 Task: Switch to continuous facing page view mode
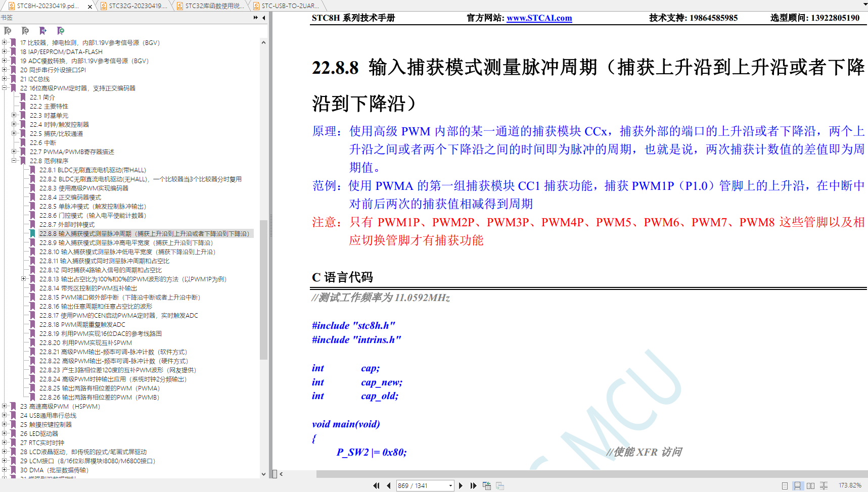click(824, 485)
